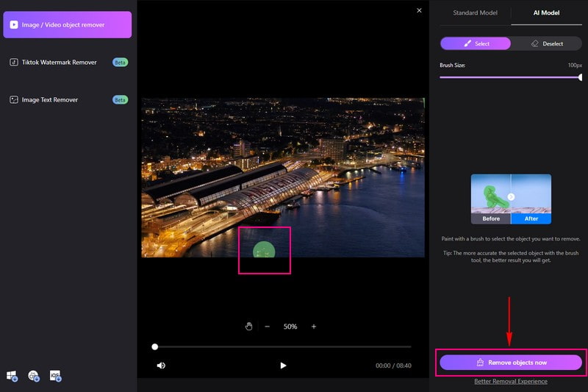Switch to AI Model tab
588x392 pixels.
point(546,13)
